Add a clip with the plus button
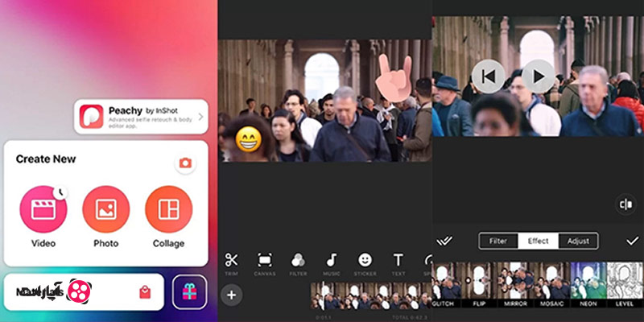The width and height of the screenshot is (644, 322). (x=232, y=295)
